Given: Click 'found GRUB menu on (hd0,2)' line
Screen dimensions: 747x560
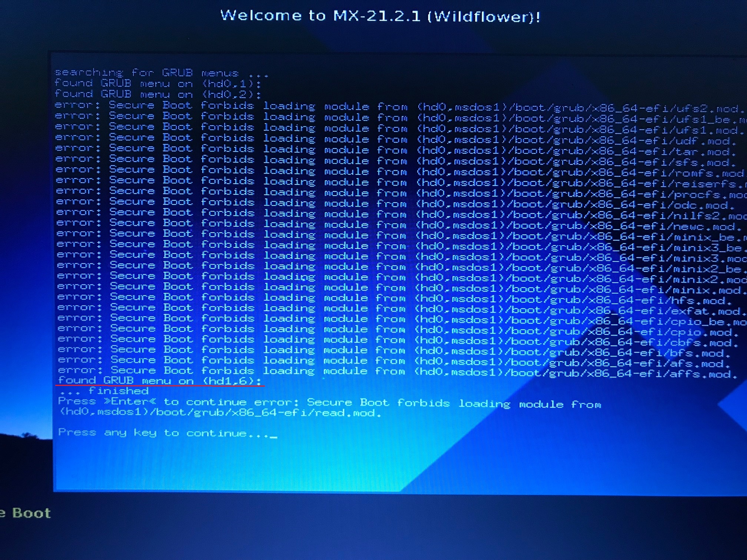Looking at the screenshot, I should [x=157, y=94].
